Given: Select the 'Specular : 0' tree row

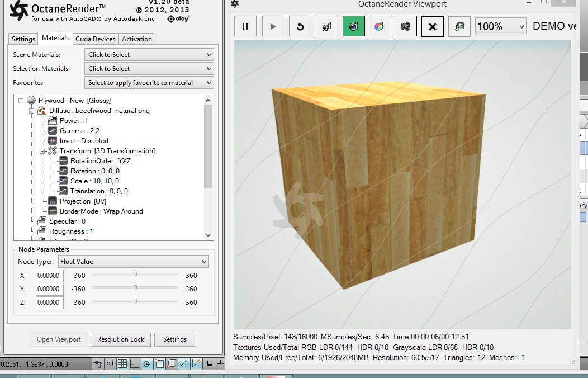Looking at the screenshot, I should click(x=67, y=221).
